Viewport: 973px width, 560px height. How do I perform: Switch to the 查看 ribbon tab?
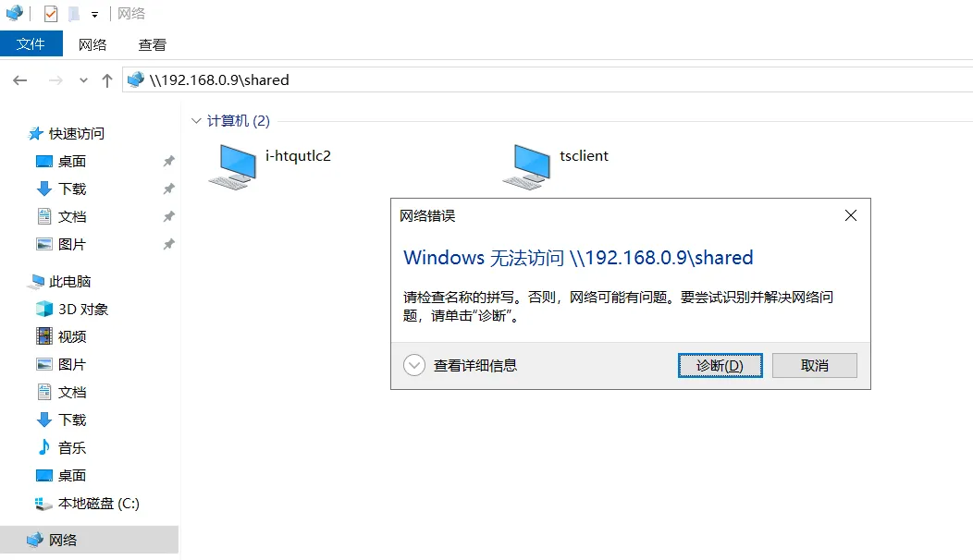152,44
